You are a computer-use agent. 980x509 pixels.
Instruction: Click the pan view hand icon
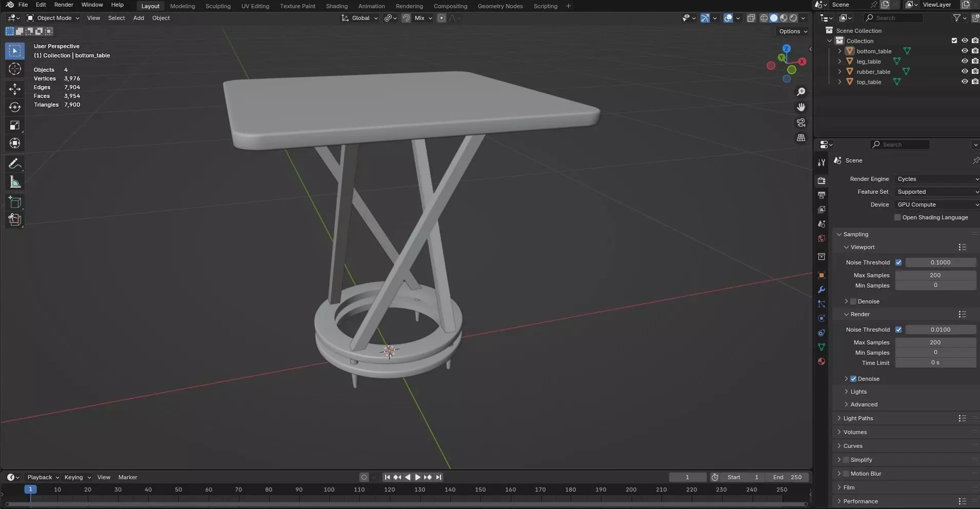click(801, 107)
